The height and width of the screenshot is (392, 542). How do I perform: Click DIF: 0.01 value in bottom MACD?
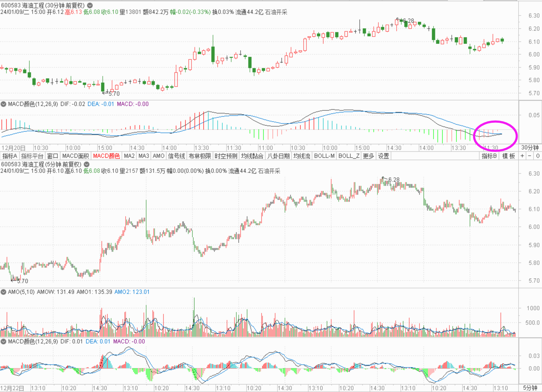click(x=72, y=342)
